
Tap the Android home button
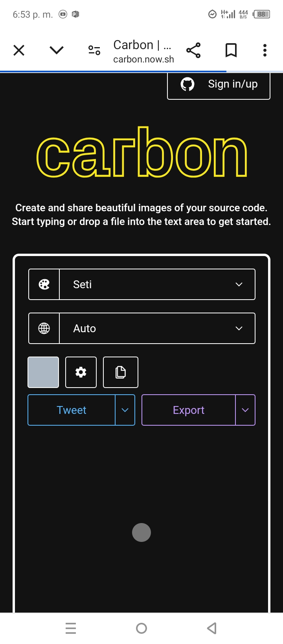point(141,628)
